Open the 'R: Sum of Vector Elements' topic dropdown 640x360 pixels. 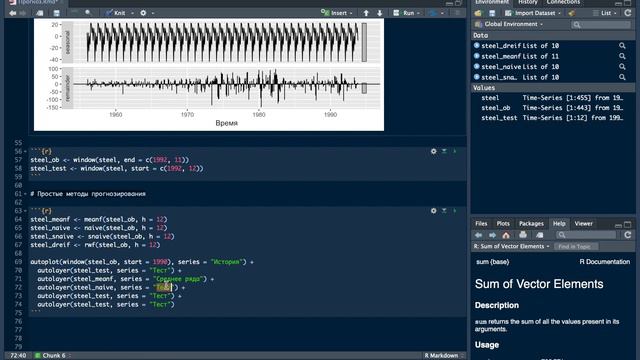pos(512,247)
